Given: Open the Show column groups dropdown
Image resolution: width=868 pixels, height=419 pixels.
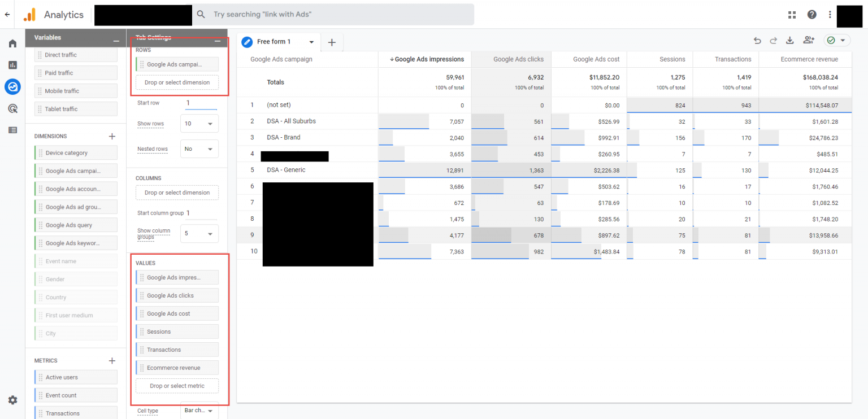Looking at the screenshot, I should click(199, 233).
